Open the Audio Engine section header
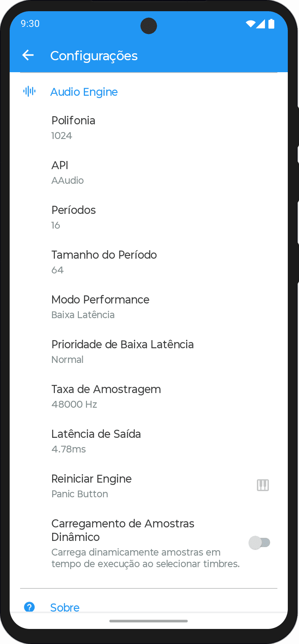The width and height of the screenshot is (299, 644). [x=84, y=92]
